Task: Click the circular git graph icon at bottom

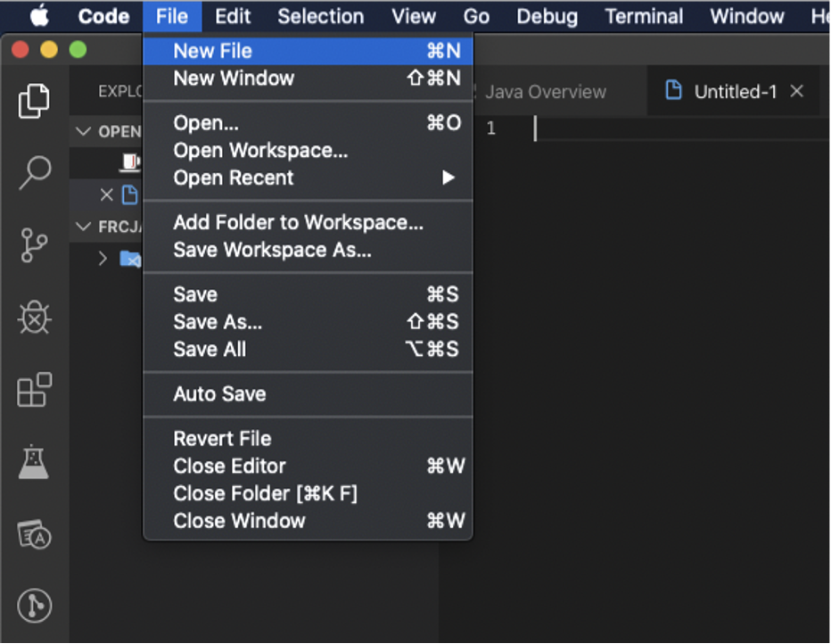Action: [35, 606]
